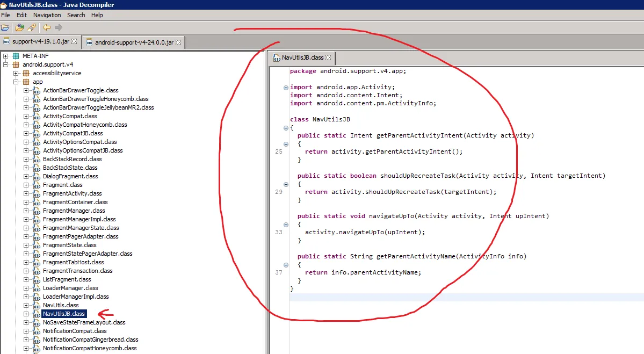Image resolution: width=644 pixels, height=354 pixels.
Task: Select FragmentManagerImpl.class in tree
Action: click(79, 219)
